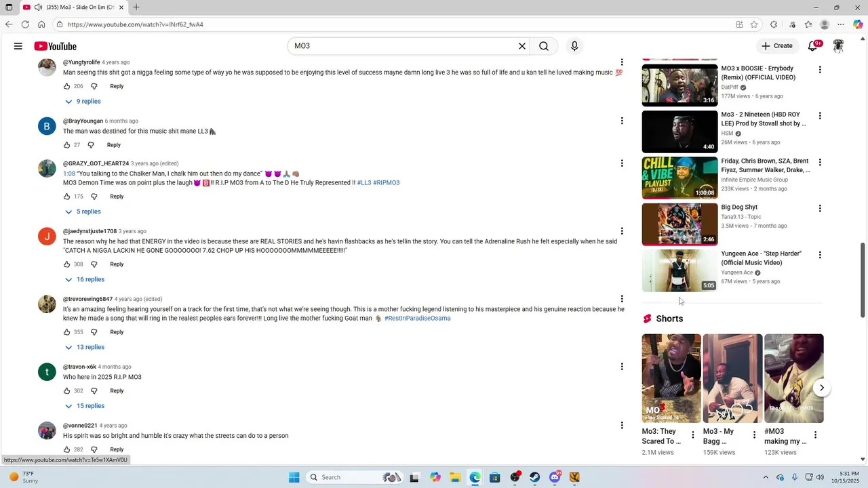
Task: Open Yungeen Ace Step Harder thumbnail
Action: (x=679, y=270)
